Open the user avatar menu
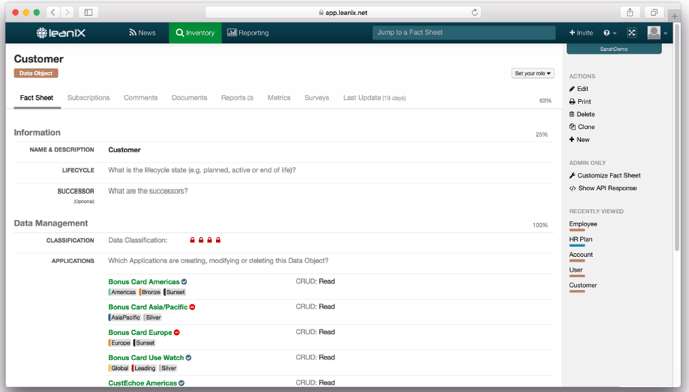The image size is (689, 392). pyautogui.click(x=657, y=33)
